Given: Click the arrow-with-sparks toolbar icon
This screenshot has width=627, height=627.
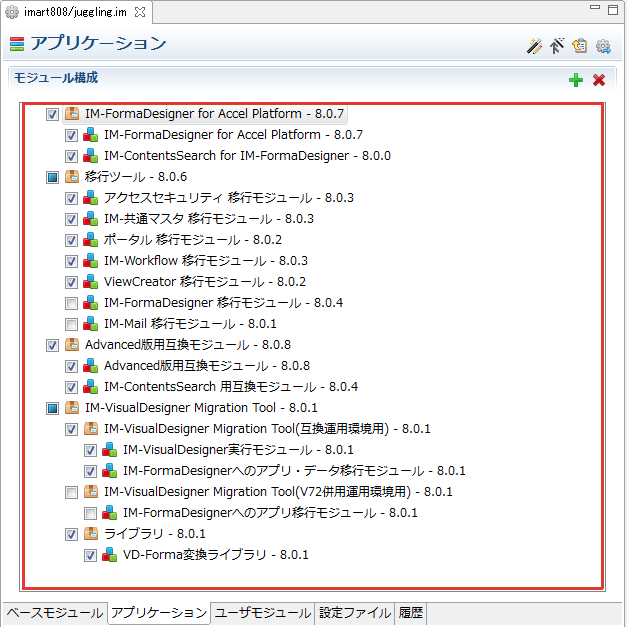Looking at the screenshot, I should [x=557, y=46].
